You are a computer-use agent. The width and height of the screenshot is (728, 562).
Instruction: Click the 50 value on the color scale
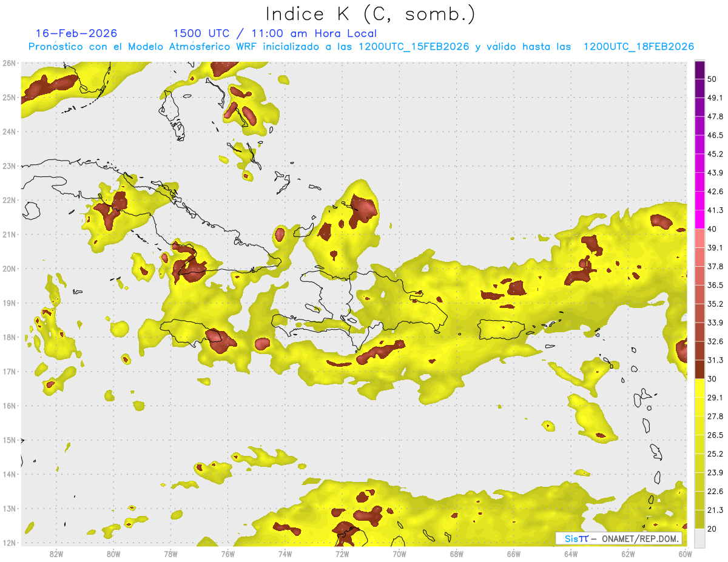click(x=712, y=79)
